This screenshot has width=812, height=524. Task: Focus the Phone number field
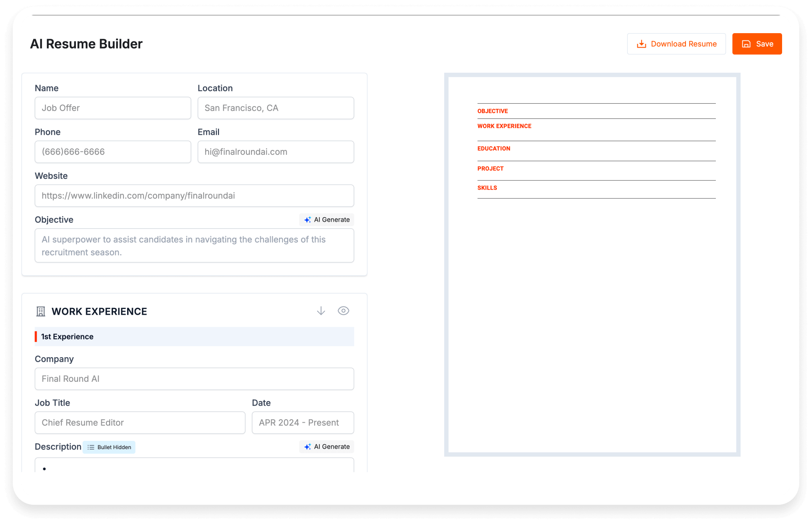pos(113,151)
